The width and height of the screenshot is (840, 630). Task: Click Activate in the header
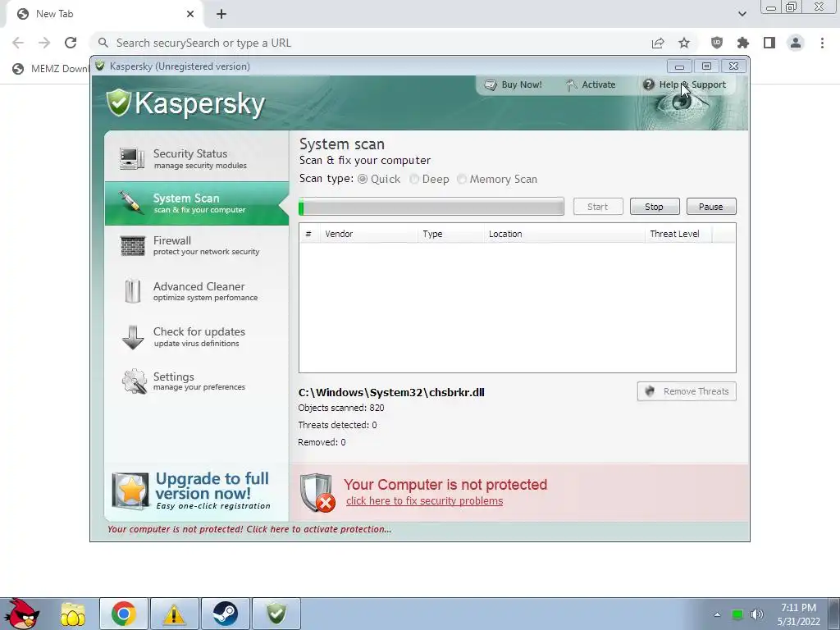591,84
